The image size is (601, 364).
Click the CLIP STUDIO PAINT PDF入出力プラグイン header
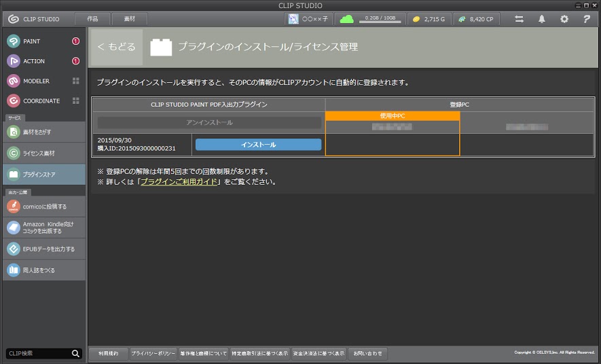(209, 105)
